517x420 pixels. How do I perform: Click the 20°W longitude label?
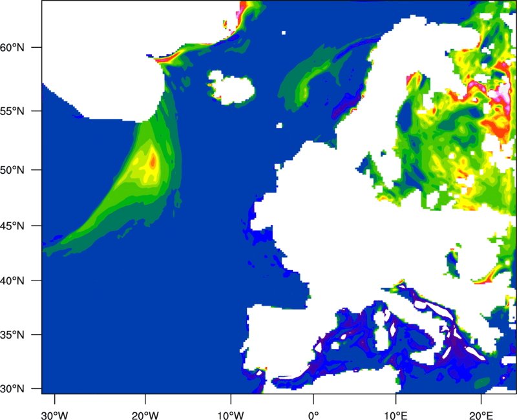145,415
